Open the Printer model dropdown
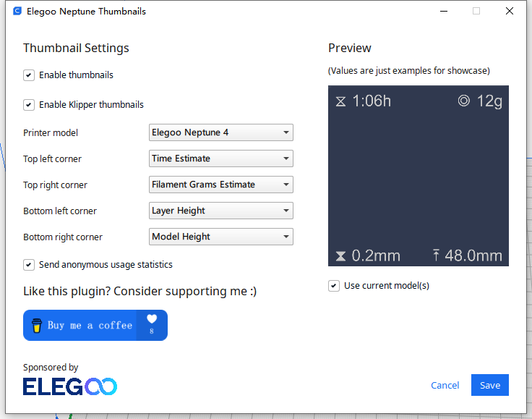This screenshot has height=419, width=532. [x=220, y=132]
